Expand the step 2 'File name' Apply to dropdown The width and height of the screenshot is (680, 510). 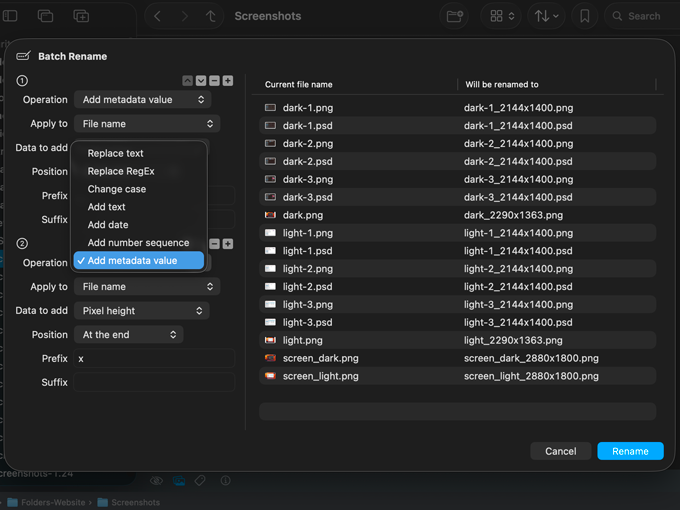[x=147, y=287]
